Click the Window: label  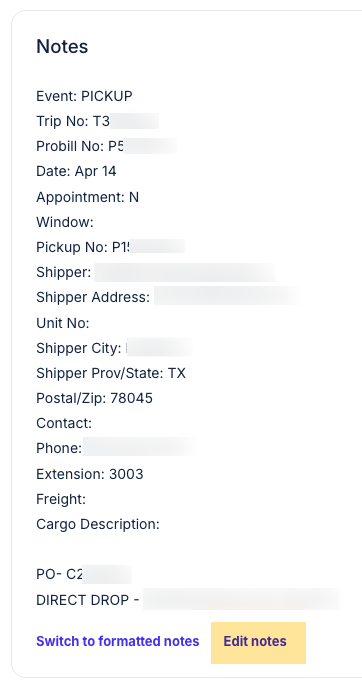point(65,222)
